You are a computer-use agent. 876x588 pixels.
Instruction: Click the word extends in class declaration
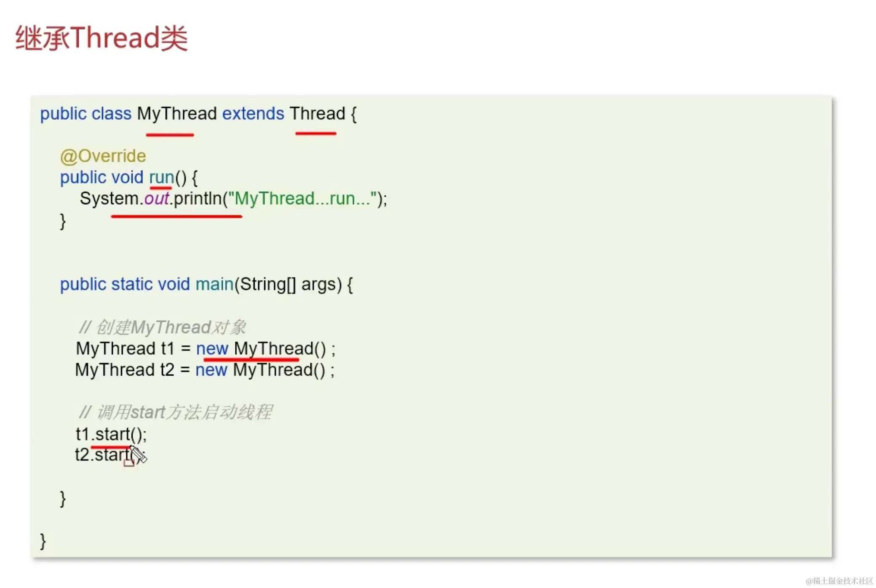point(253,114)
